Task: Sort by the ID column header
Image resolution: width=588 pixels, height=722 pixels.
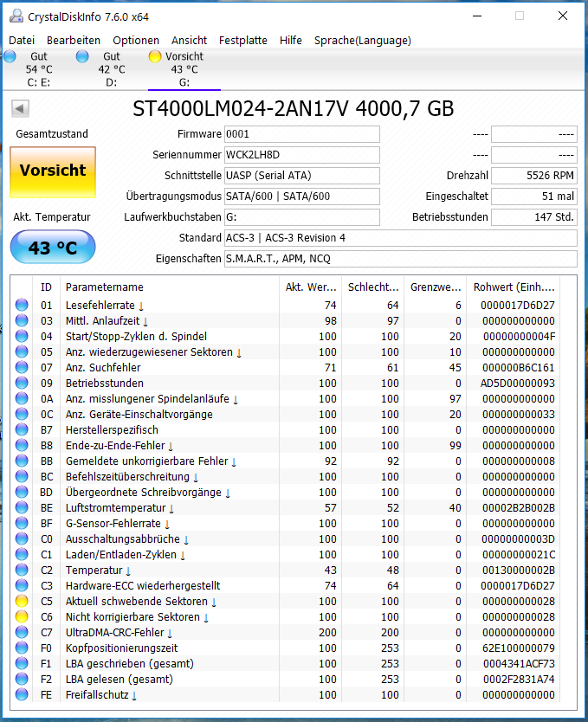Action: click(x=46, y=287)
